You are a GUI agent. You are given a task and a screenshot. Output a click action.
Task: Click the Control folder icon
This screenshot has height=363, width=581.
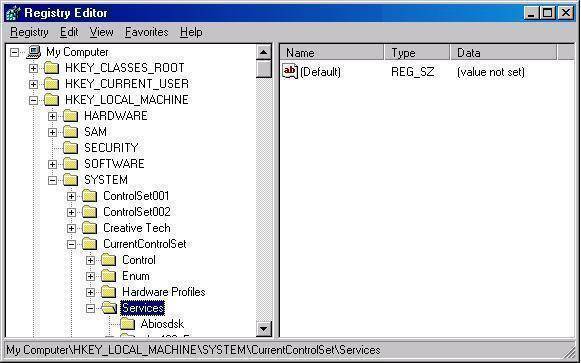109,260
